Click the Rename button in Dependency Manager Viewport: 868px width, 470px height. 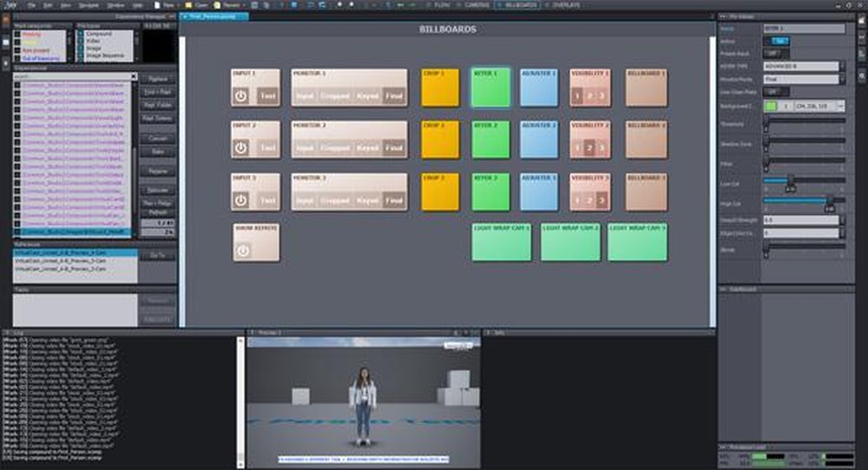157,171
